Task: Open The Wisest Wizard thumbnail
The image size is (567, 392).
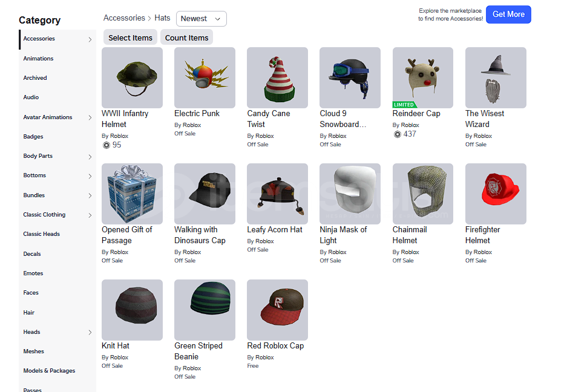Action: (496, 78)
